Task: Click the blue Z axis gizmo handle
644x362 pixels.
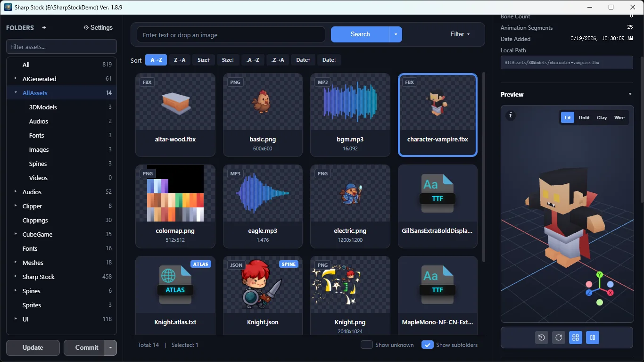Action: (589, 293)
